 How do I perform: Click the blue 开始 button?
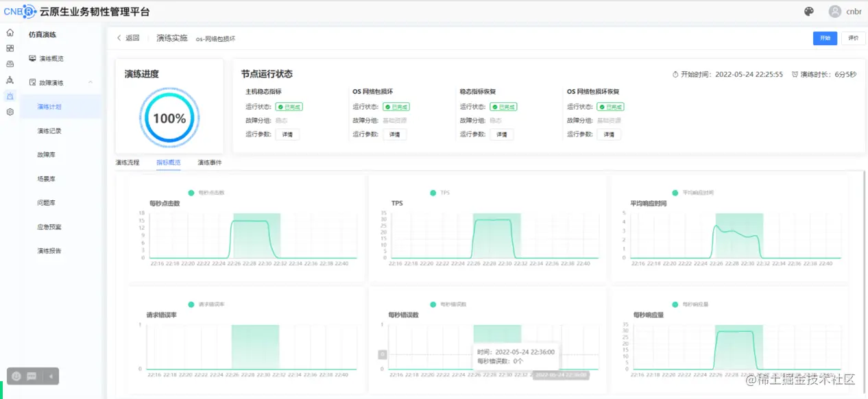825,38
